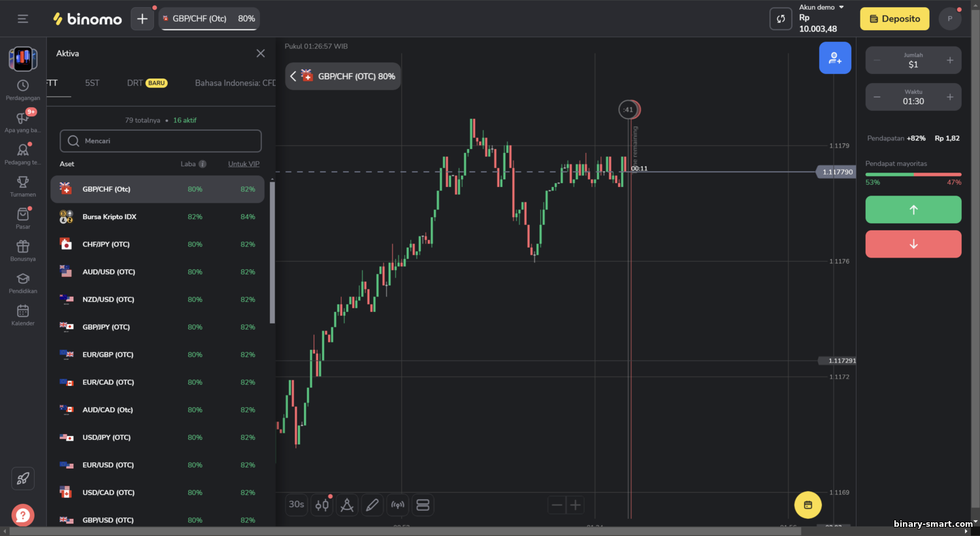Increase Jumlah amount with plus
Viewport: 980px width, 536px height.
[950, 60]
